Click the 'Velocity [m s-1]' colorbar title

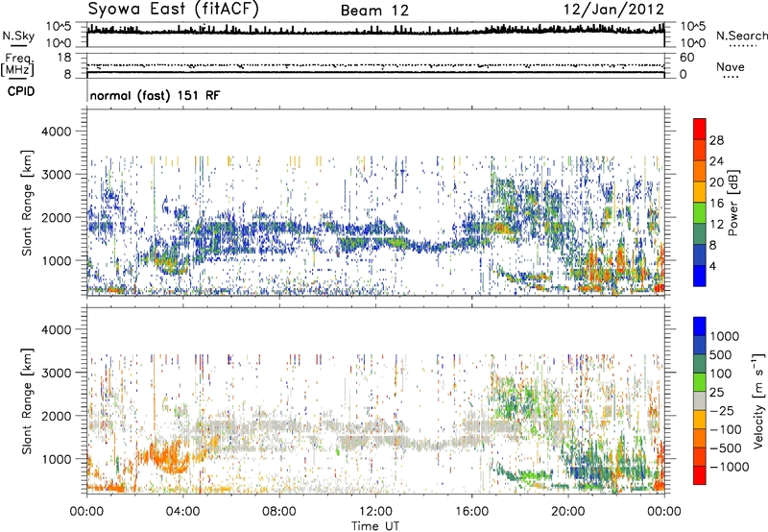(758, 400)
